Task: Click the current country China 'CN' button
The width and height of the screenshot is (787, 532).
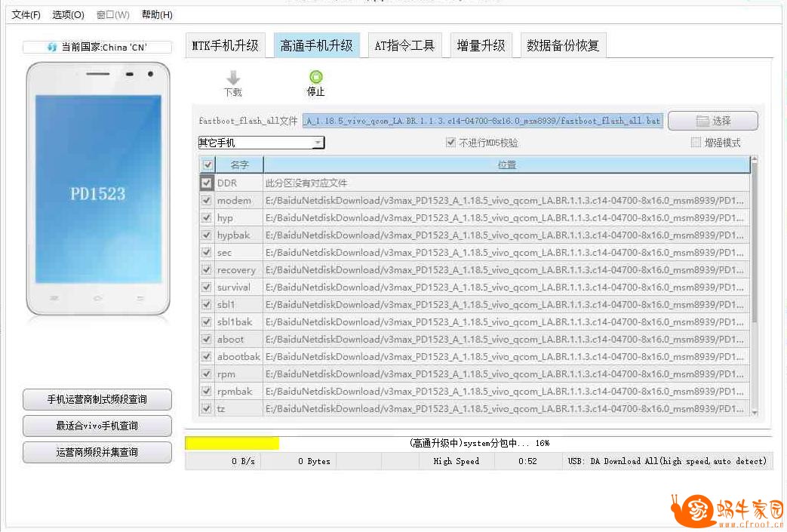Action: 97,48
